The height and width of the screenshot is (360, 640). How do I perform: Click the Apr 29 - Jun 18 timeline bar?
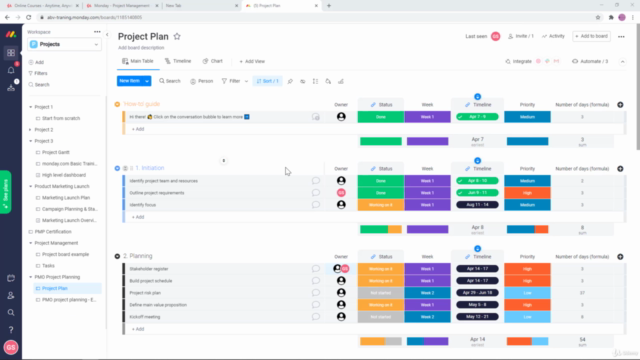(477, 293)
